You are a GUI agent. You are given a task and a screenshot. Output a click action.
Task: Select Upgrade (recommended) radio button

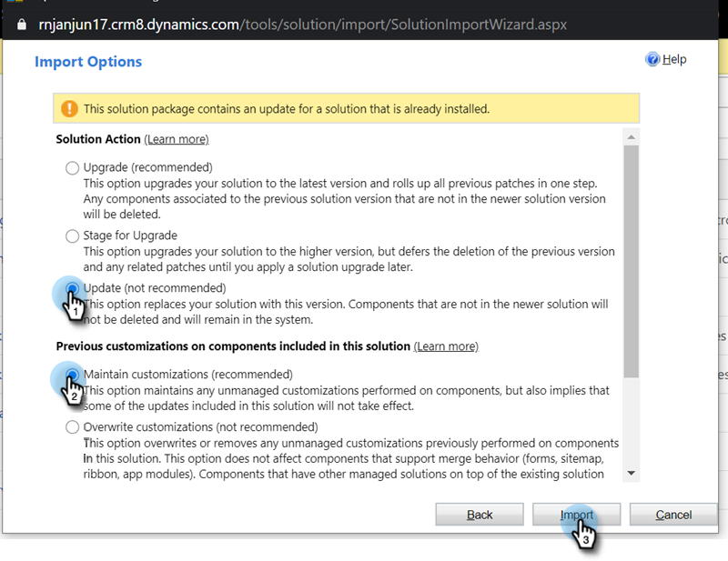click(x=72, y=167)
